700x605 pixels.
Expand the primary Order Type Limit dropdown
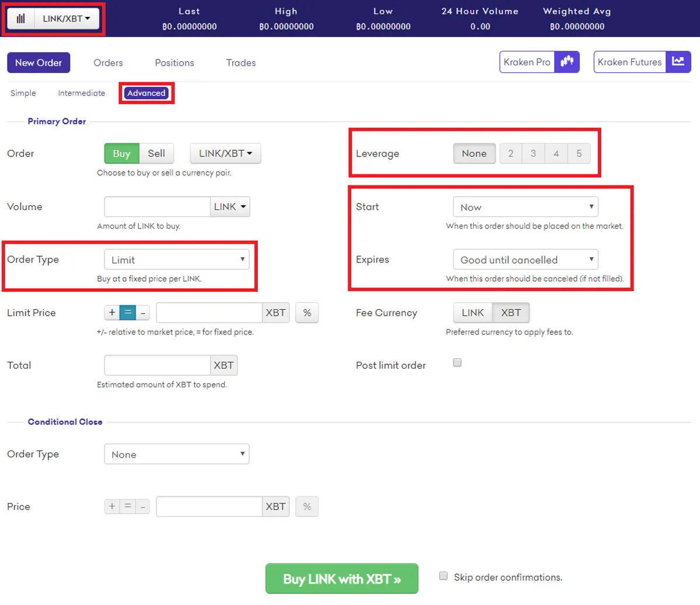(x=177, y=260)
